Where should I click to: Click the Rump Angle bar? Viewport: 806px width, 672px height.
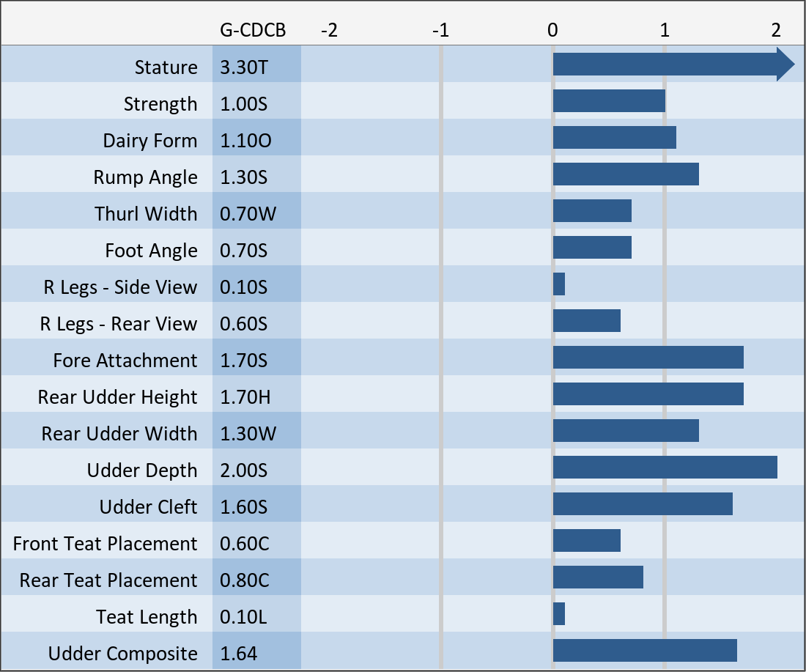click(625, 174)
